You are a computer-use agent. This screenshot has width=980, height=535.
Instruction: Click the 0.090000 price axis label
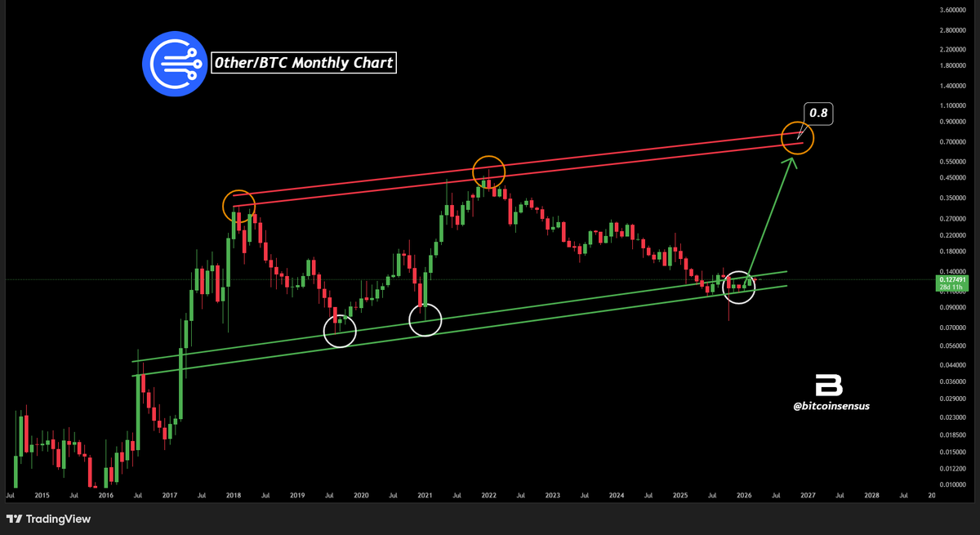pyautogui.click(x=955, y=308)
